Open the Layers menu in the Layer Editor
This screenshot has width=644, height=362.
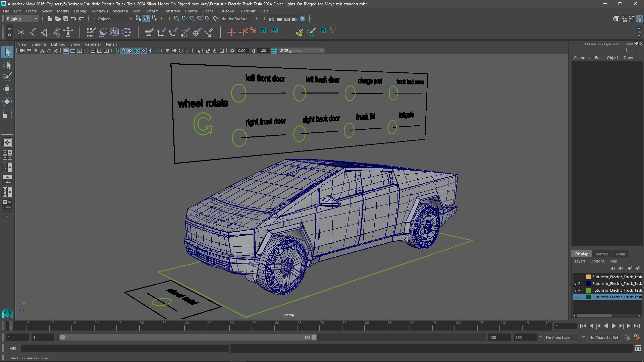click(x=580, y=261)
